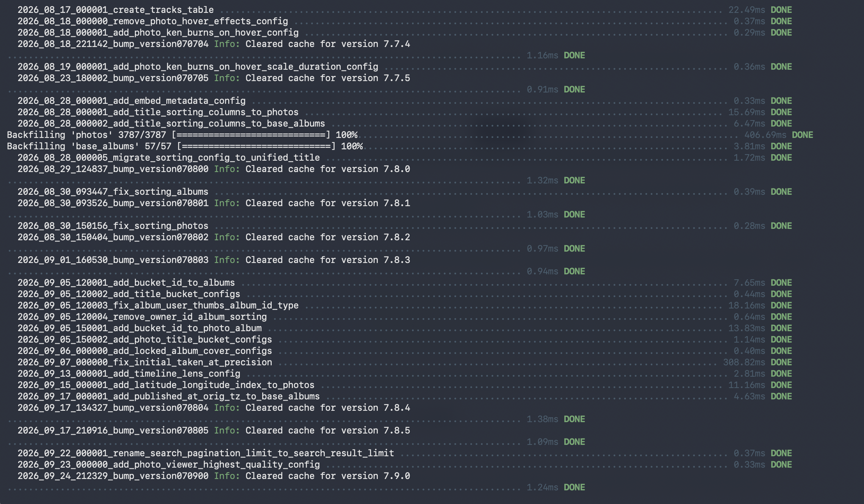The width and height of the screenshot is (864, 504).
Task: Click the DONE status after 1.24ms
Action: [x=574, y=487]
